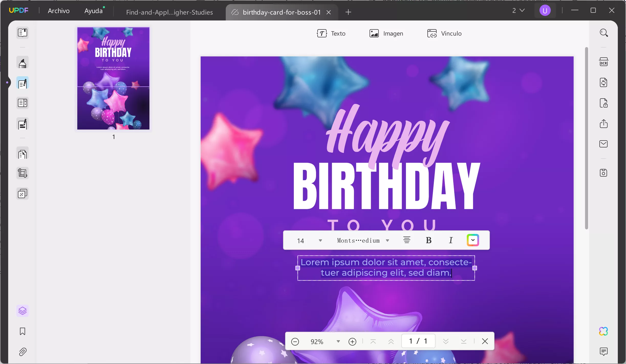Open the Bookmarks panel icon

click(23, 331)
